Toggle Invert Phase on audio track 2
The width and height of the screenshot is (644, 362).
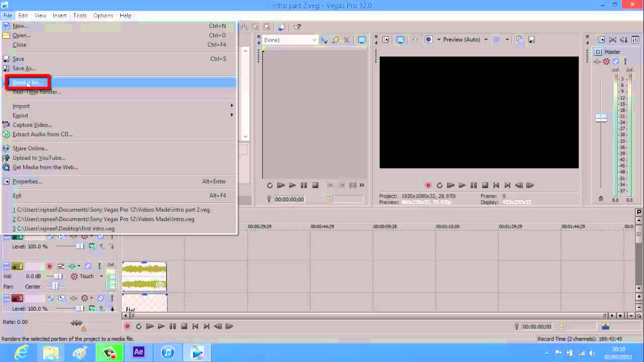(61, 266)
